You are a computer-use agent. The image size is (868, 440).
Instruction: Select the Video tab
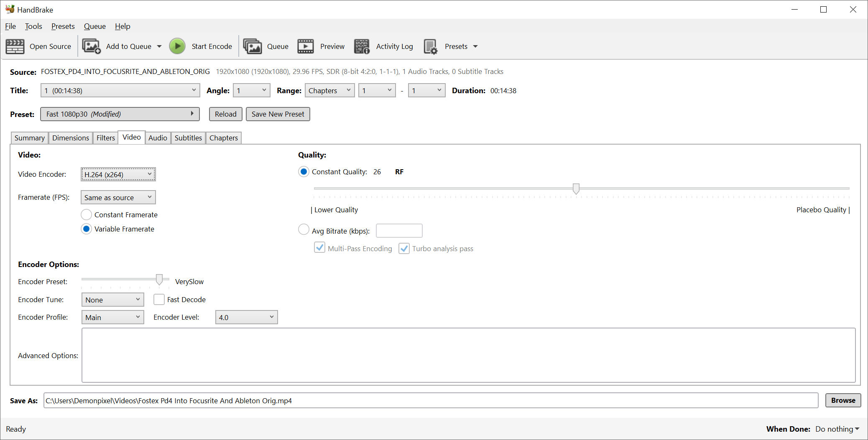pyautogui.click(x=132, y=137)
